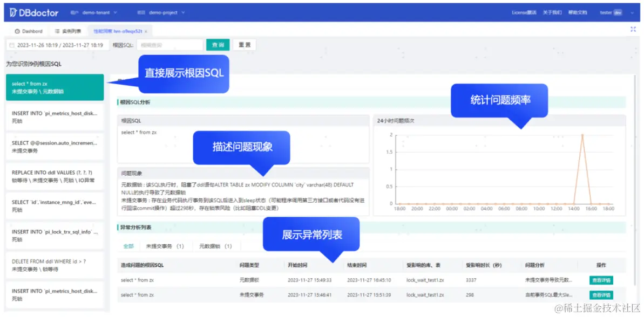Toggle fullscreen with the expand icon

633,30
